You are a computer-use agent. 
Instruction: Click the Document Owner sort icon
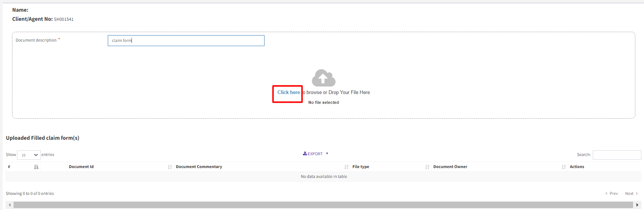[x=564, y=167]
